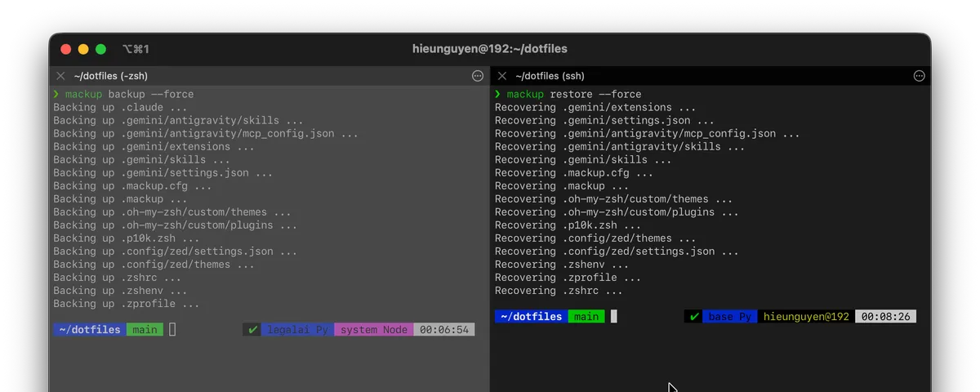Image resolution: width=980 pixels, height=392 pixels.
Task: Click the green checkmark status in right prompt
Action: tap(693, 317)
